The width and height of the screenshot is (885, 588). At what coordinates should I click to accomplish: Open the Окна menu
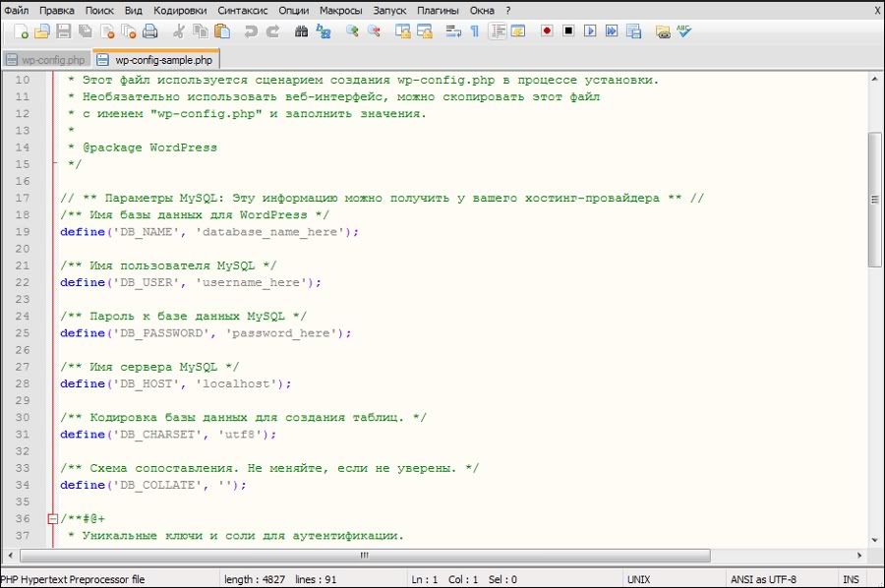tap(482, 10)
